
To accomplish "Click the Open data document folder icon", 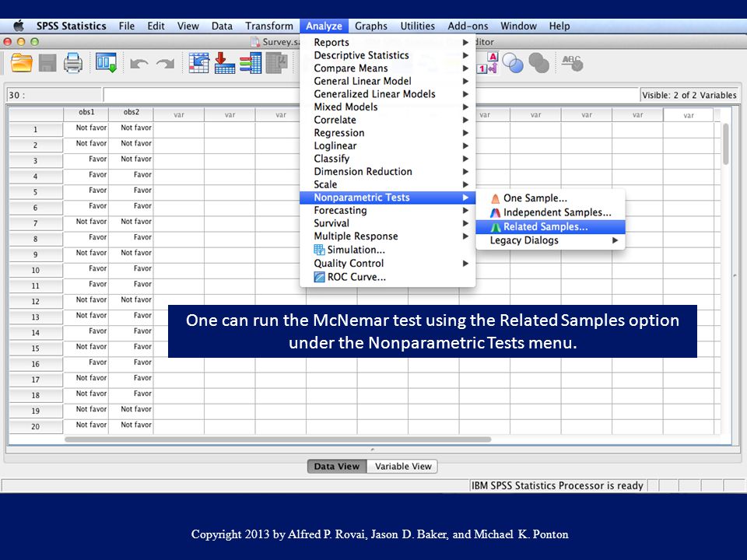I will coord(22,63).
